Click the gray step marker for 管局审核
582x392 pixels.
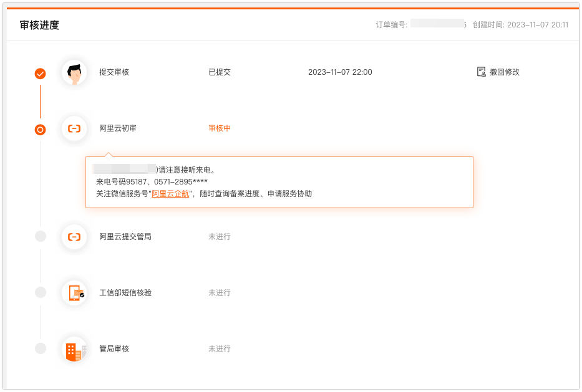point(41,348)
